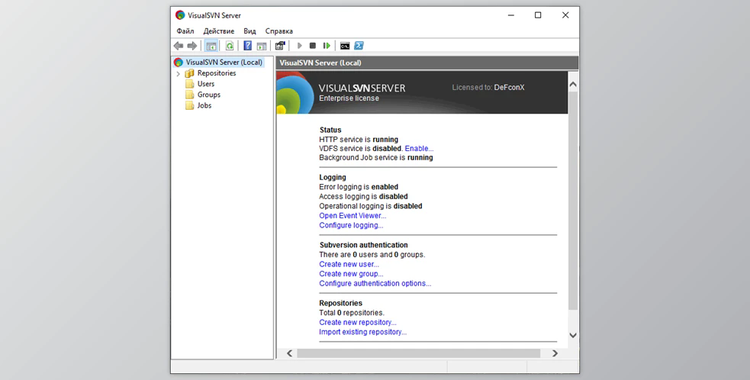Click the 'Status' section heading
The image size is (750, 380).
point(330,130)
